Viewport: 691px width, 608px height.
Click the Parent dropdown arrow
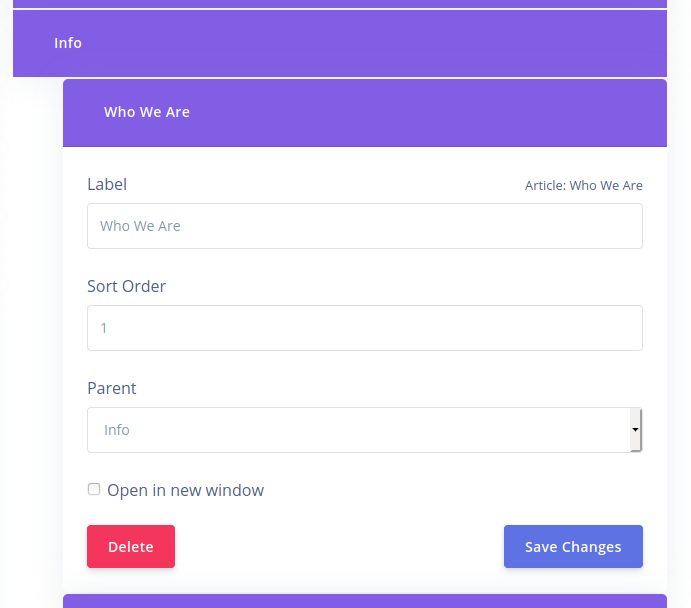click(x=635, y=430)
